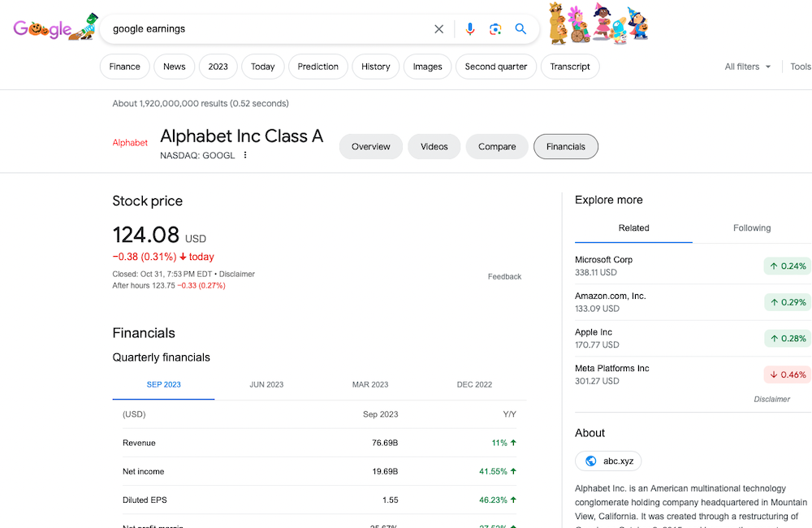Open the Google Halloween doodle logo

click(55, 28)
